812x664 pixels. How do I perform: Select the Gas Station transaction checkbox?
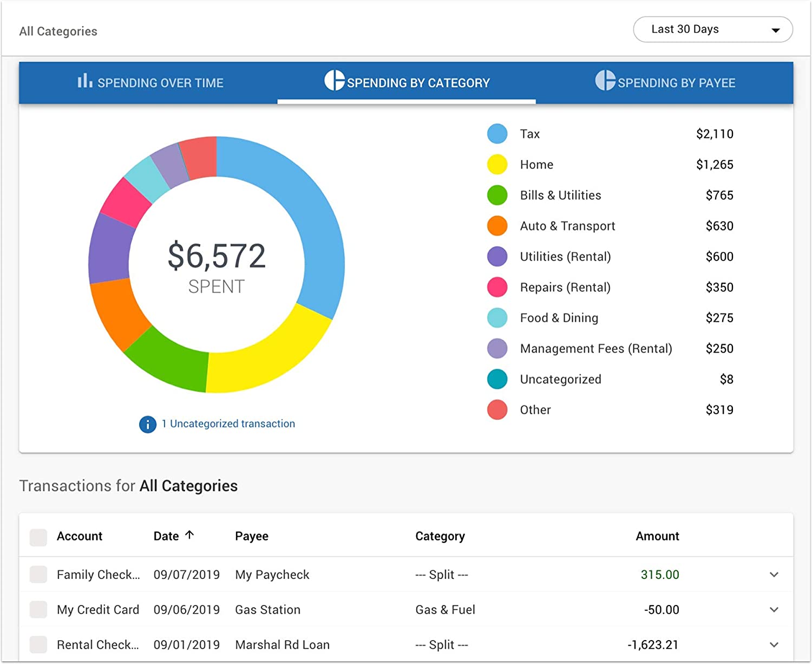click(x=38, y=609)
